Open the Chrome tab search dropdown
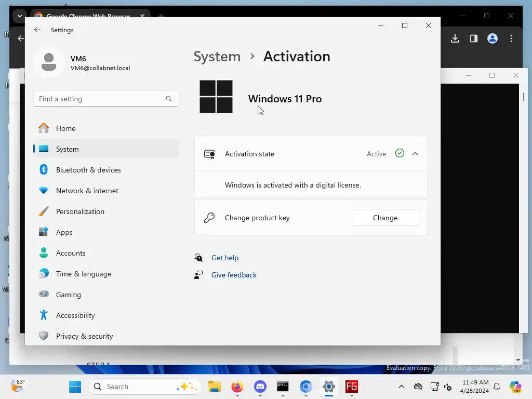532x399 pixels. (x=20, y=16)
